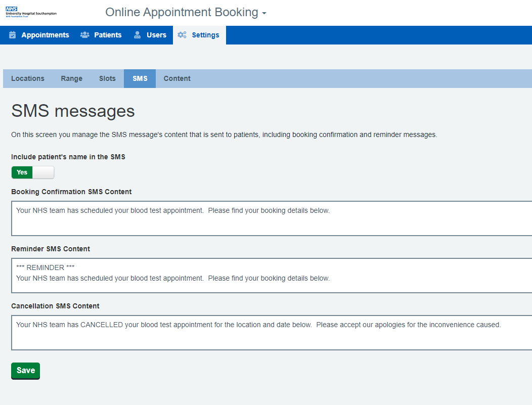
Task: Click the user icon beside Users
Action: coord(137,35)
